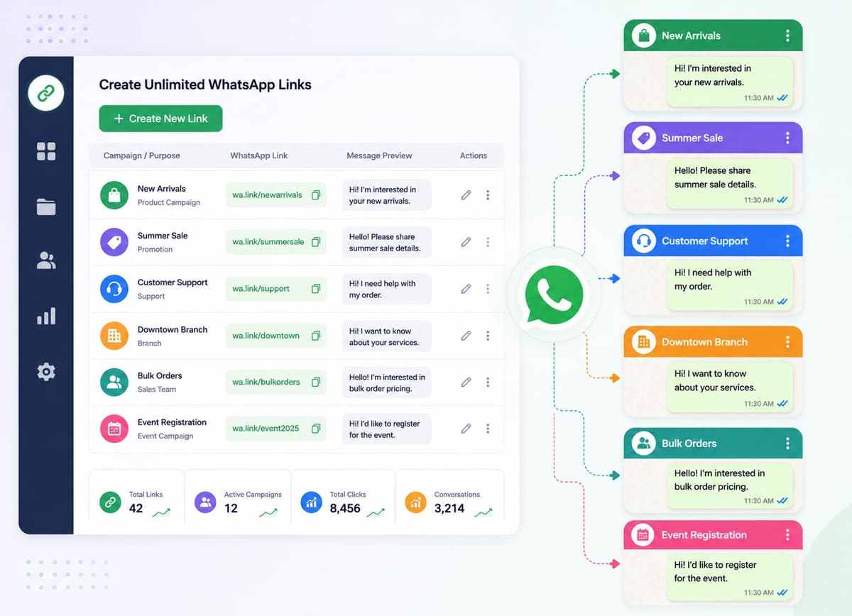Open the wa.link/summersale link text

[268, 242]
